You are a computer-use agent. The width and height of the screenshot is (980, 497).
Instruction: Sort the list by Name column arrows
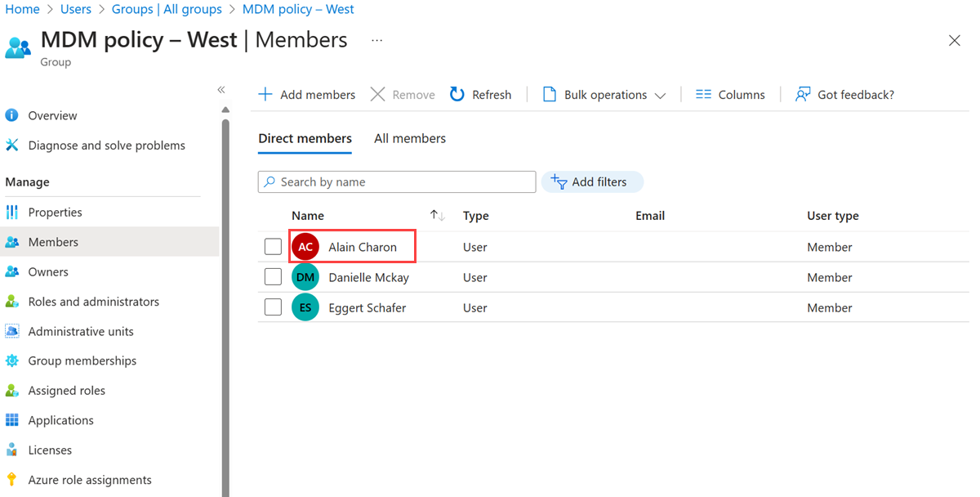click(438, 216)
